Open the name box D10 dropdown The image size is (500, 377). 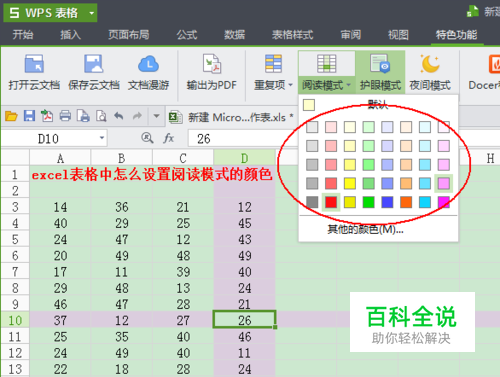click(102, 138)
